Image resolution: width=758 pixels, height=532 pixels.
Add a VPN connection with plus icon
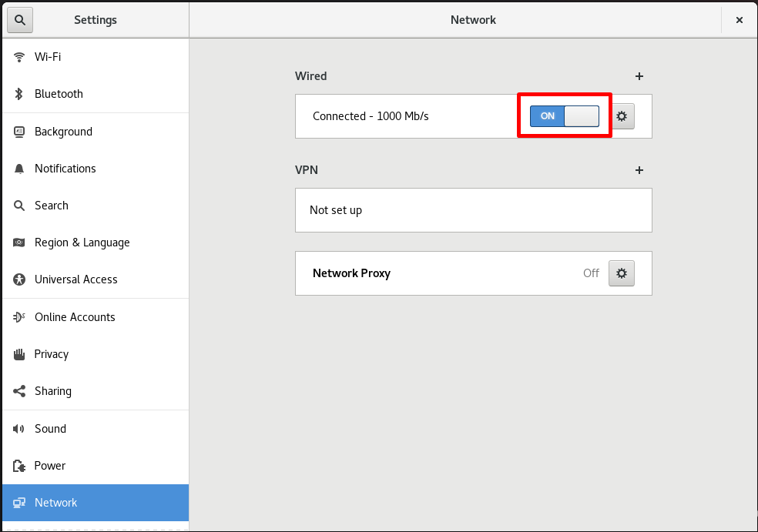point(639,170)
